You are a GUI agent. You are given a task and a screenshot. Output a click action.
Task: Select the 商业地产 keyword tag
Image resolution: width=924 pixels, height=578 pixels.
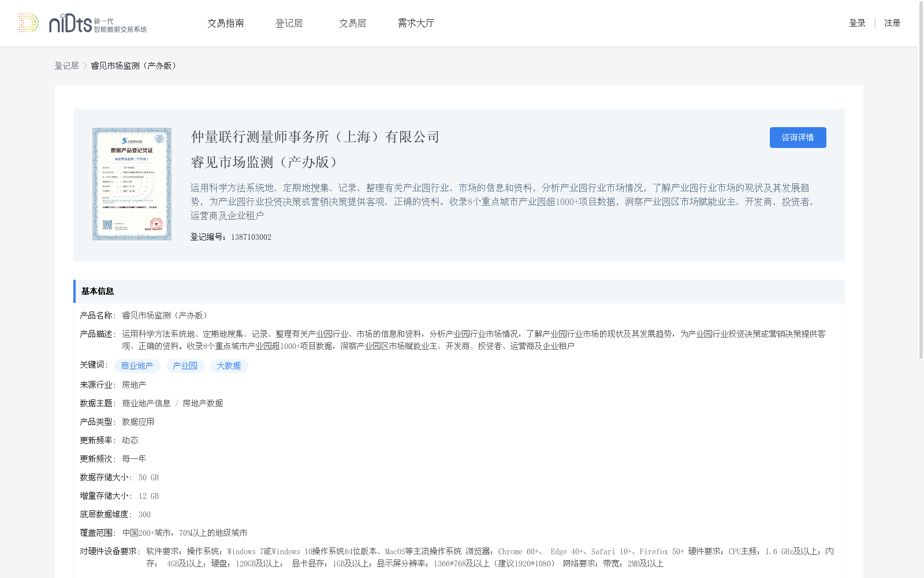click(x=137, y=366)
